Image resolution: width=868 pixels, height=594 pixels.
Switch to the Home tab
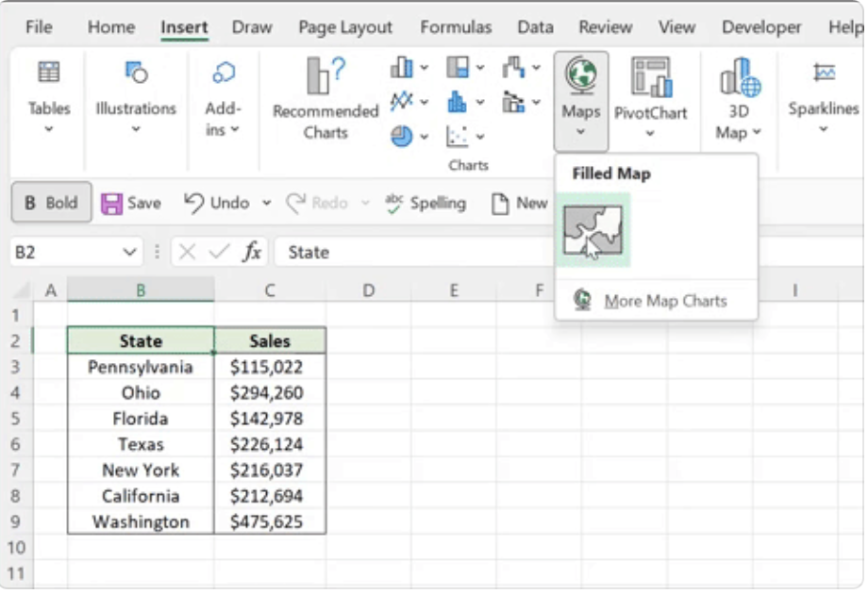click(111, 26)
